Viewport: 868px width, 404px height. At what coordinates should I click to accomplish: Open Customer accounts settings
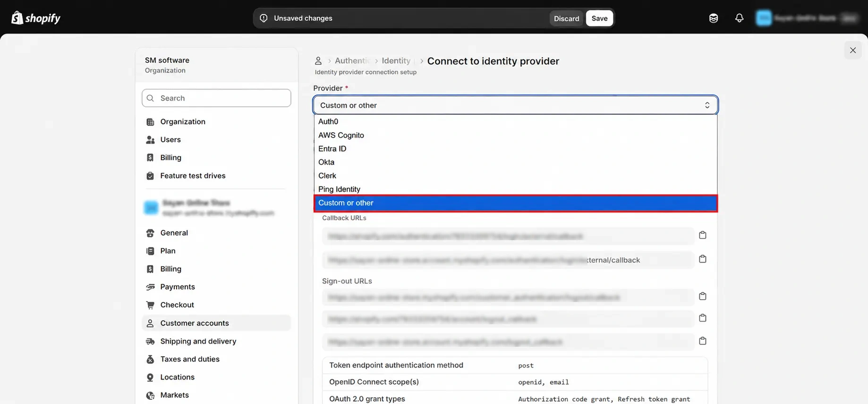[x=216, y=323]
